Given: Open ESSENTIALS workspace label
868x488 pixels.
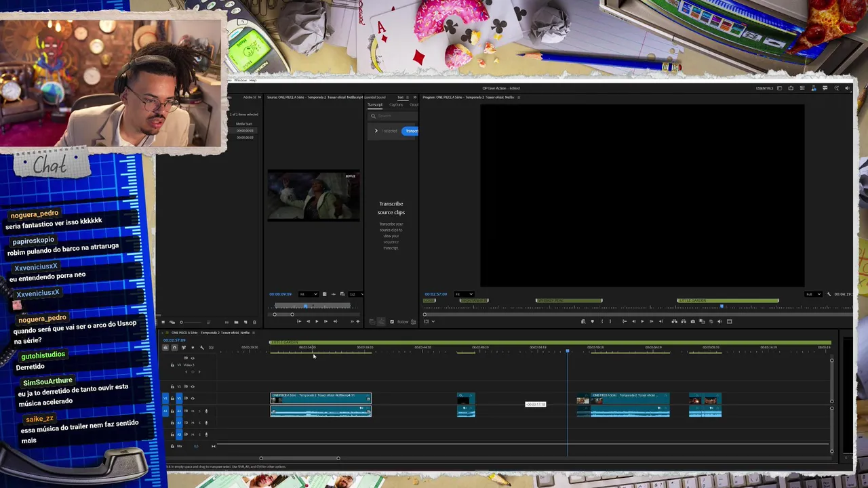Looking at the screenshot, I should (x=764, y=88).
